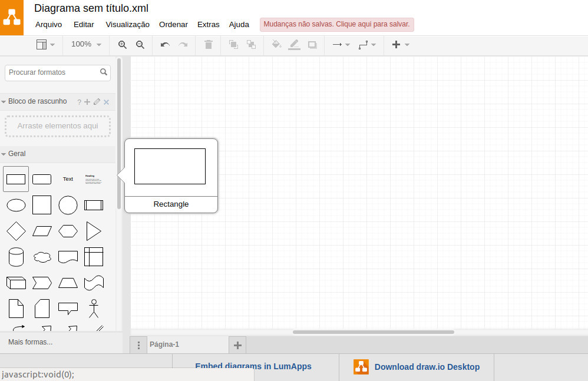Select the square shape
This screenshot has height=381, width=588.
(42, 205)
